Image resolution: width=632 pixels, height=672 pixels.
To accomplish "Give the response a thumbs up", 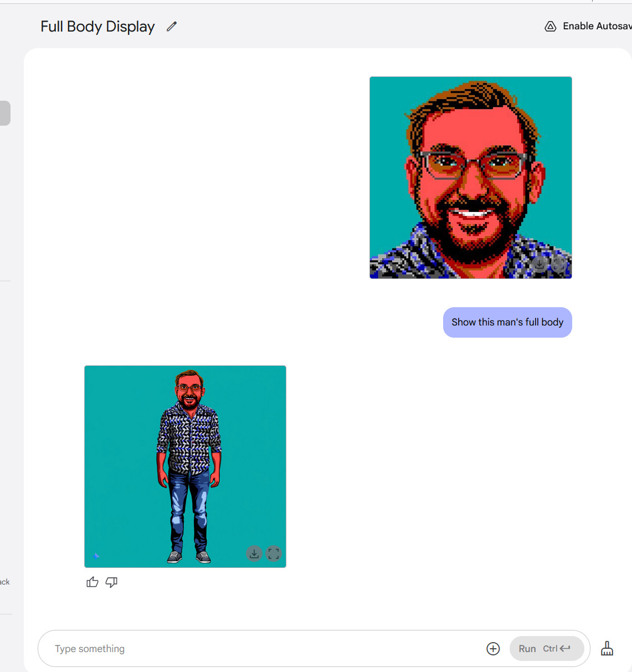I will coord(93,582).
